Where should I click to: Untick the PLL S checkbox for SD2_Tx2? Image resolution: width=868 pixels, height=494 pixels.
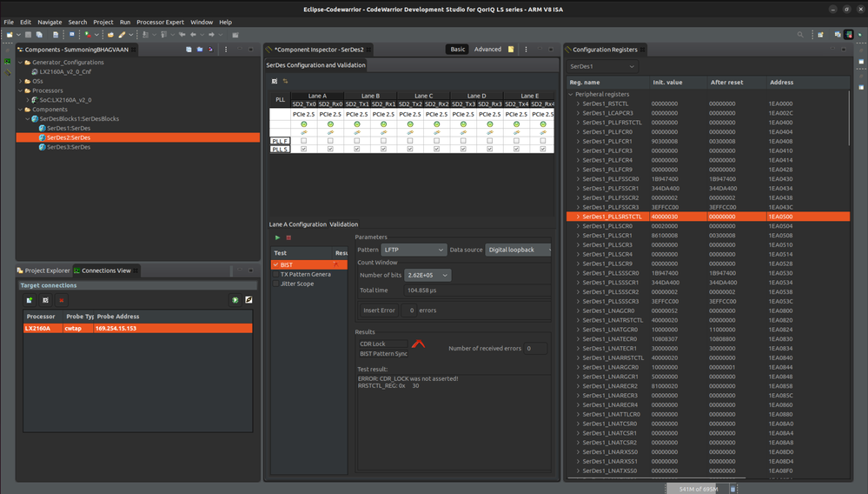click(x=409, y=149)
